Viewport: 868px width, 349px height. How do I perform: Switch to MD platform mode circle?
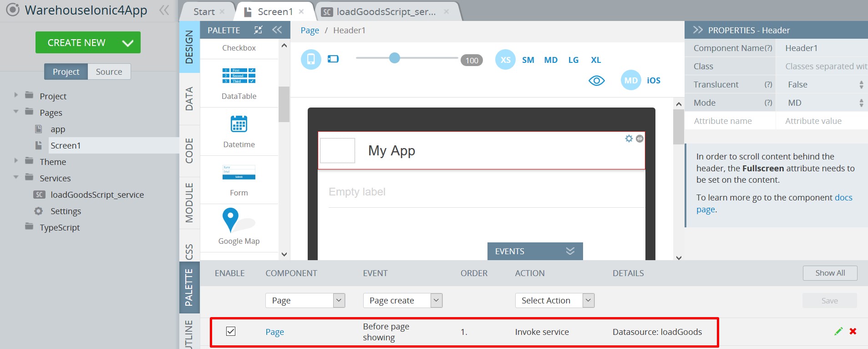pyautogui.click(x=631, y=80)
